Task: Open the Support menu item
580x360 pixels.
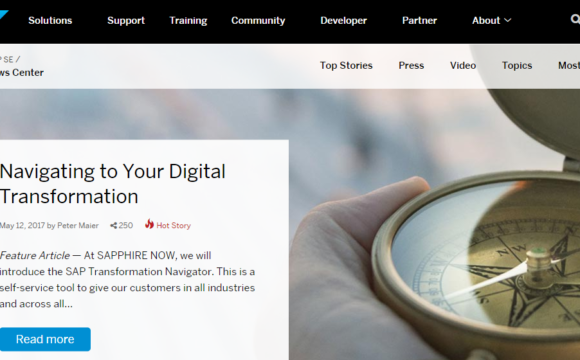Action: (x=126, y=20)
